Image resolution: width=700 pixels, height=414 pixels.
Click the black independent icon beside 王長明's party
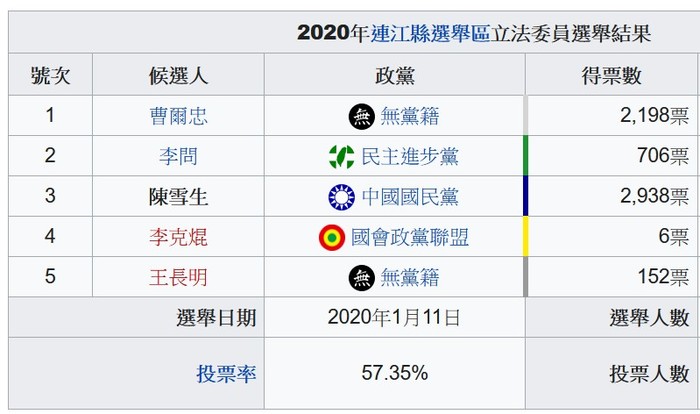361,277
